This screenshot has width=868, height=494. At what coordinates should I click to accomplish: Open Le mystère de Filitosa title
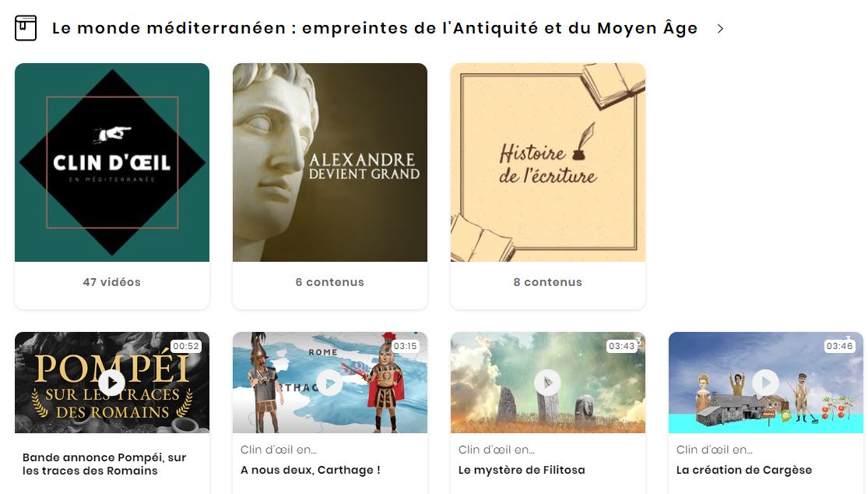[522, 470]
